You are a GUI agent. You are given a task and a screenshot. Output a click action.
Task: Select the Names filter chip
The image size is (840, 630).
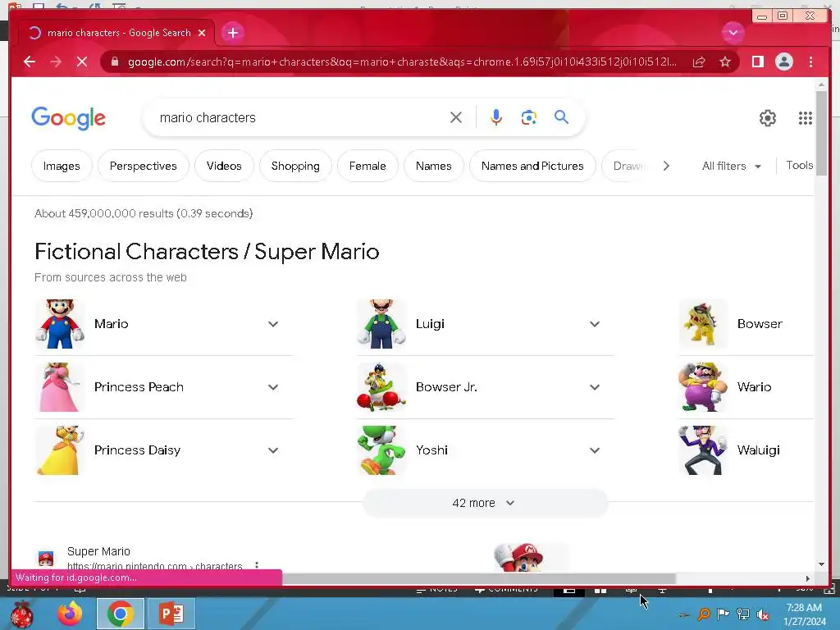point(433,166)
